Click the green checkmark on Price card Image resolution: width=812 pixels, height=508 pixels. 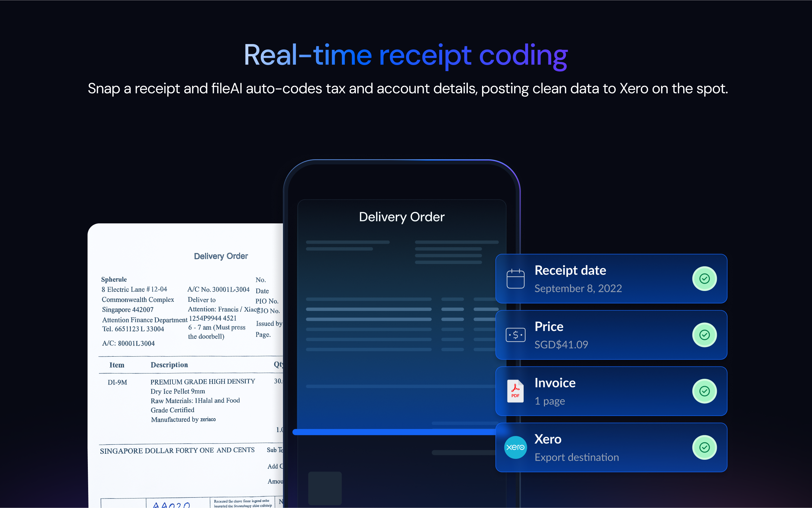pos(704,335)
